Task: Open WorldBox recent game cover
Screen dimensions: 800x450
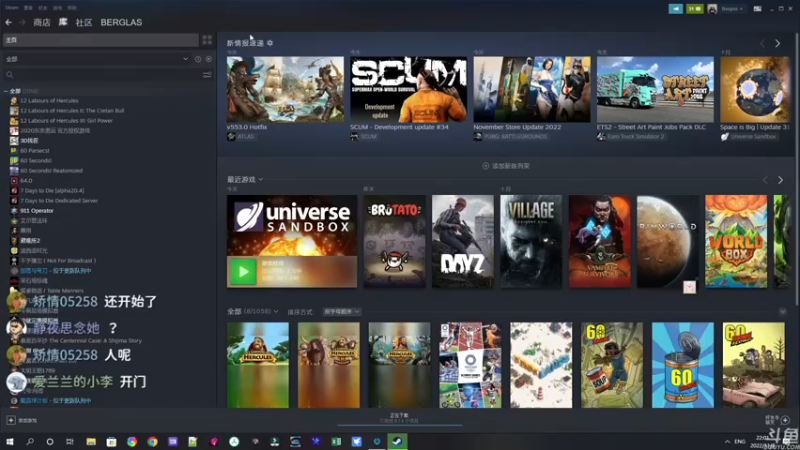Action: [736, 241]
